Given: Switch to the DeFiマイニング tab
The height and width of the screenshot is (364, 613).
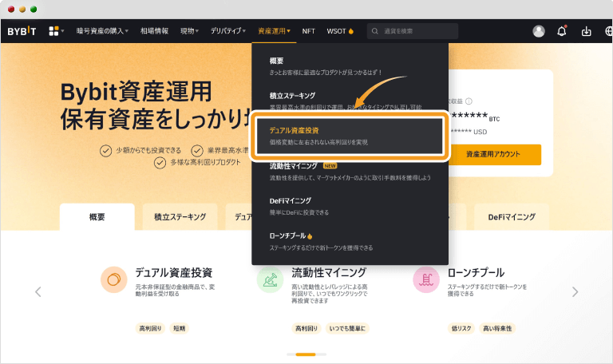Looking at the screenshot, I should (x=512, y=216).
